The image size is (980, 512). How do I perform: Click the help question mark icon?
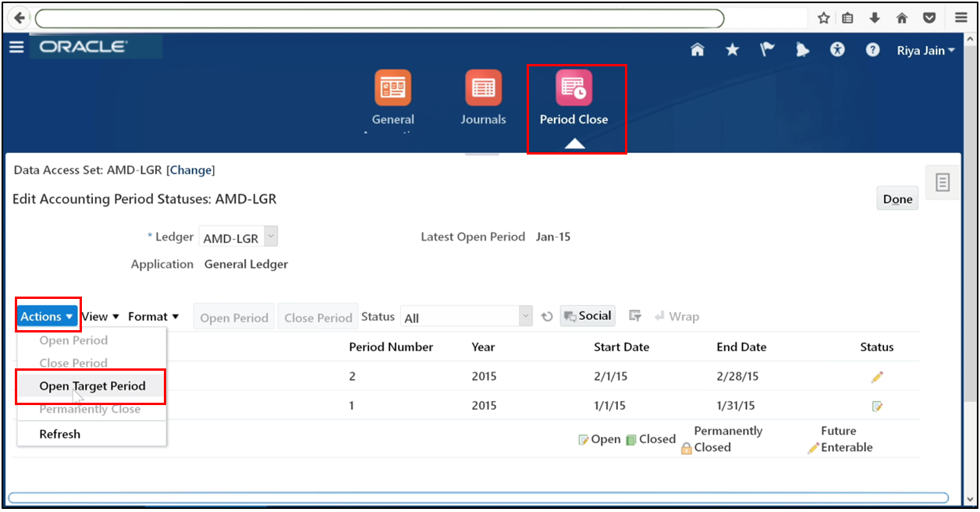point(872,49)
